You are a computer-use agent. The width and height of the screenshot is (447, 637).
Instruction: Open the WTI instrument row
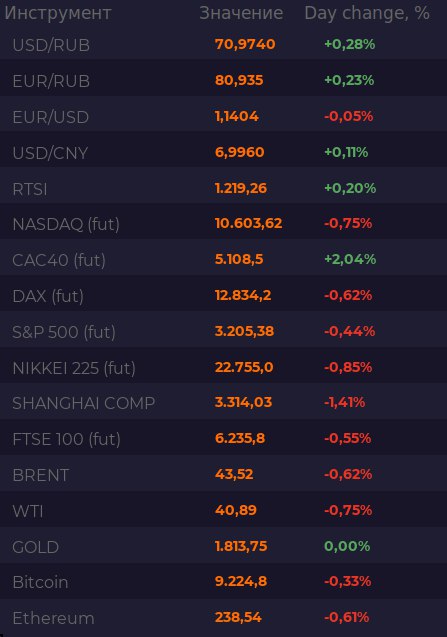(x=224, y=509)
